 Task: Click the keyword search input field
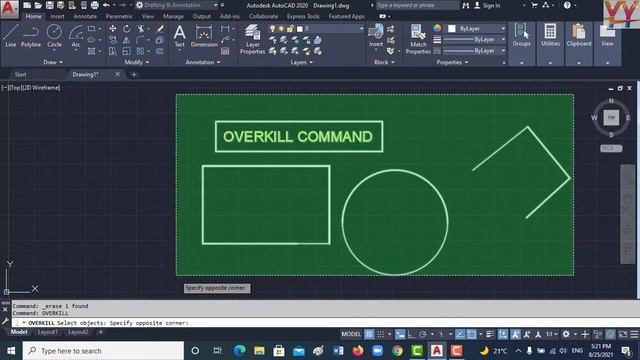pyautogui.click(x=417, y=5)
